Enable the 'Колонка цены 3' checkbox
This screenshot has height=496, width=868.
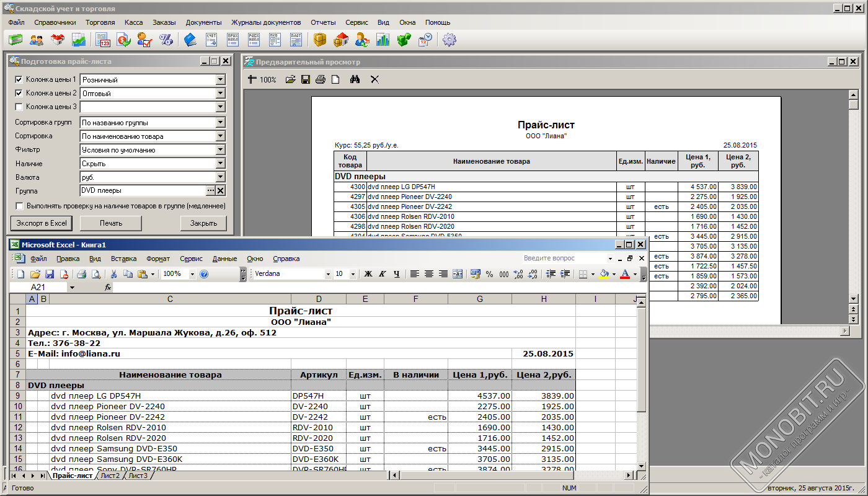tap(19, 107)
